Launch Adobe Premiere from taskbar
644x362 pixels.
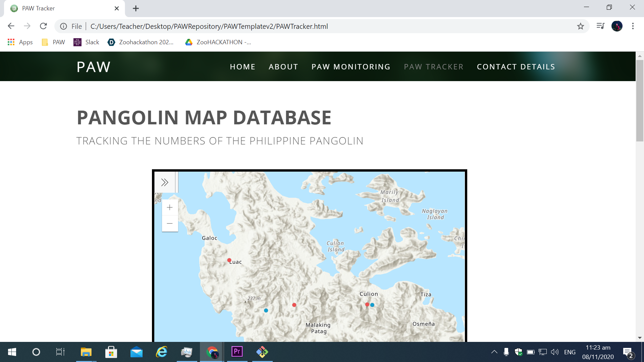[237, 352]
